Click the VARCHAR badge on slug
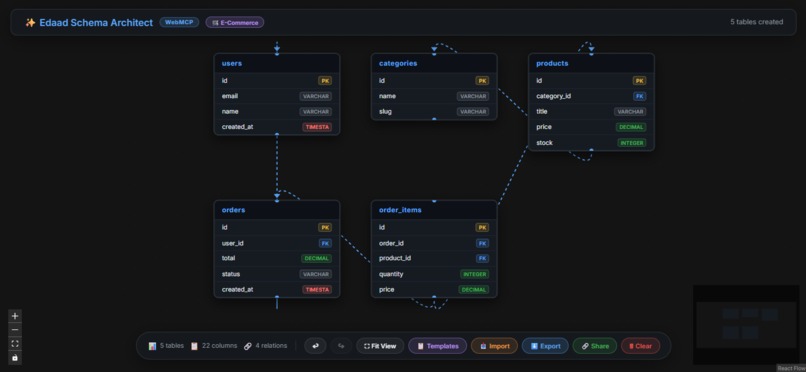806x372 pixels. [x=473, y=111]
